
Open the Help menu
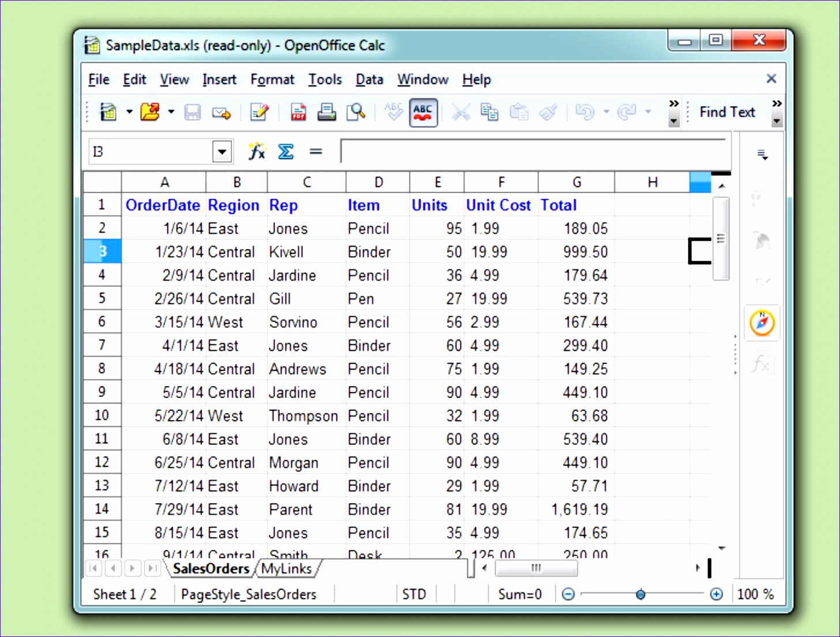[477, 79]
